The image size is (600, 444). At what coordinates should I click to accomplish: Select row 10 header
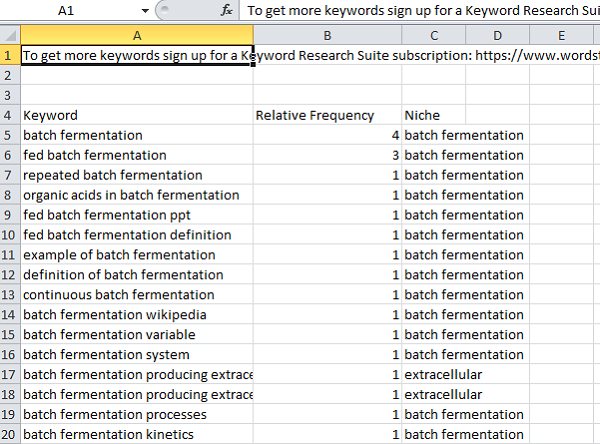point(10,235)
